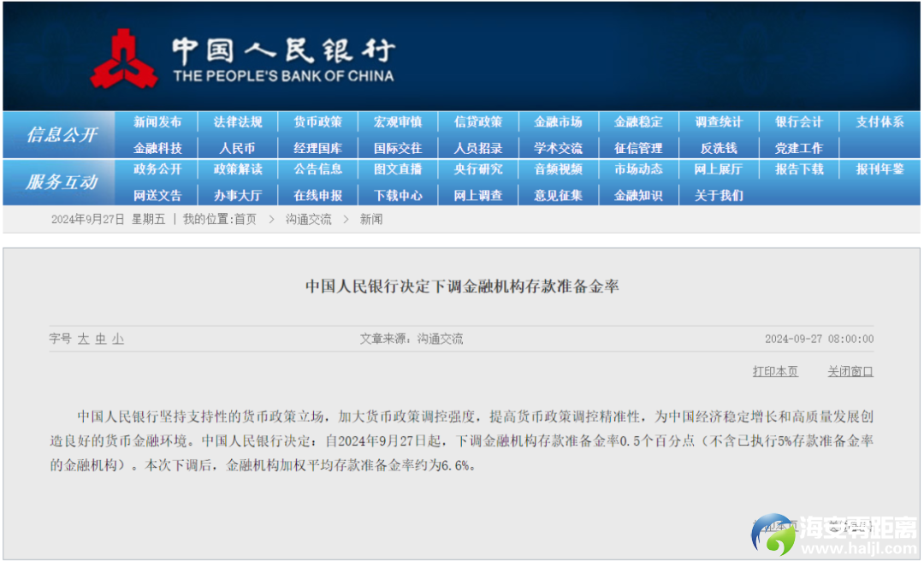This screenshot has height=561, width=924.
Task: Open 调查统计 navigation link
Action: pyautogui.click(x=719, y=122)
